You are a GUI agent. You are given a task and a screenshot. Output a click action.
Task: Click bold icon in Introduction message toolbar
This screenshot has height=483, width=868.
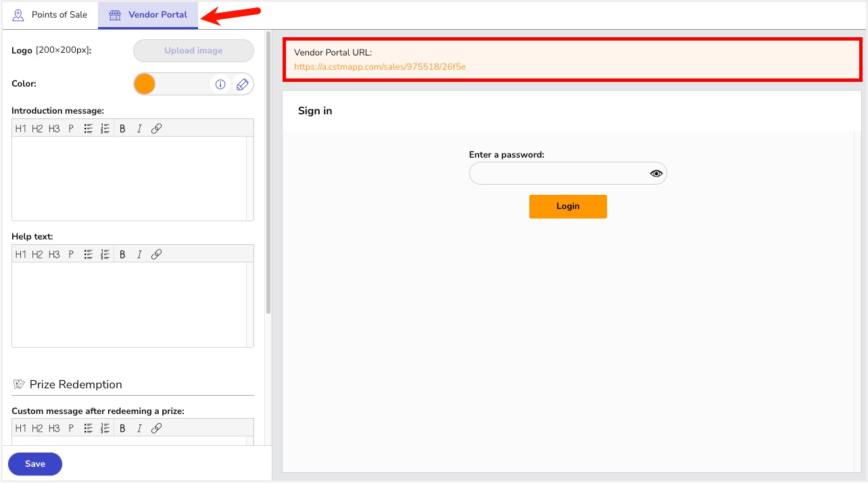pos(122,129)
